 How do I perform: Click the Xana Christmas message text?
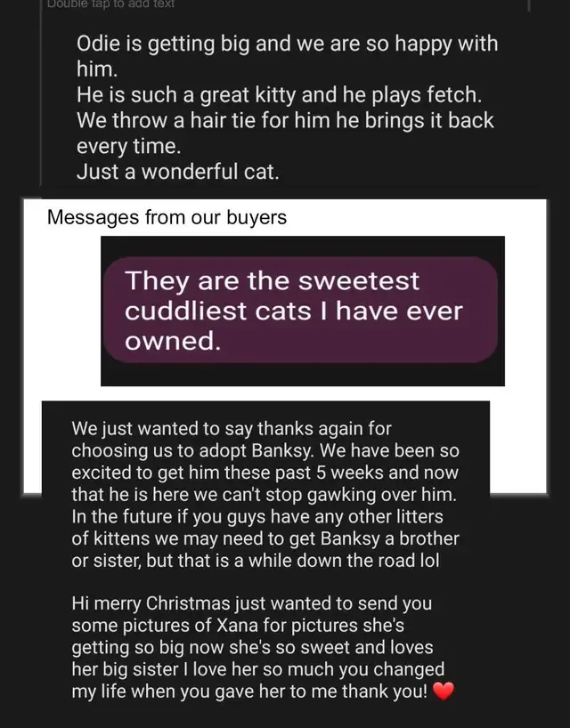pyautogui.click(x=263, y=647)
